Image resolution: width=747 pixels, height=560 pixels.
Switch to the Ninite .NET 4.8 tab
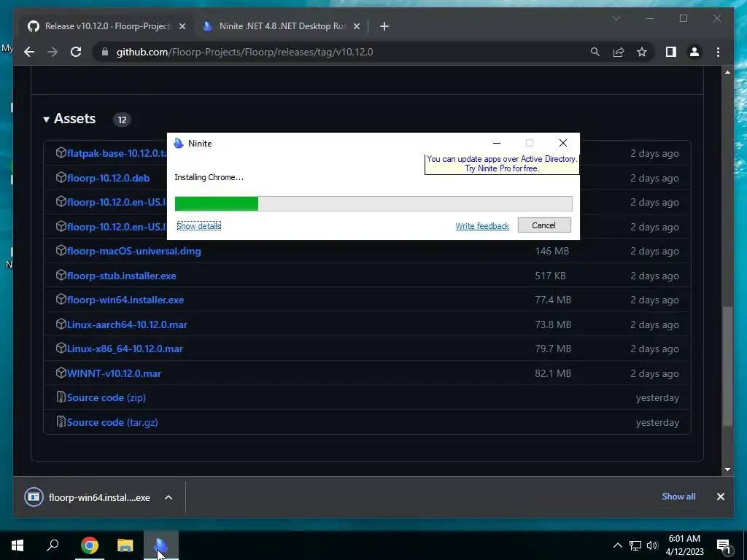pos(281,26)
